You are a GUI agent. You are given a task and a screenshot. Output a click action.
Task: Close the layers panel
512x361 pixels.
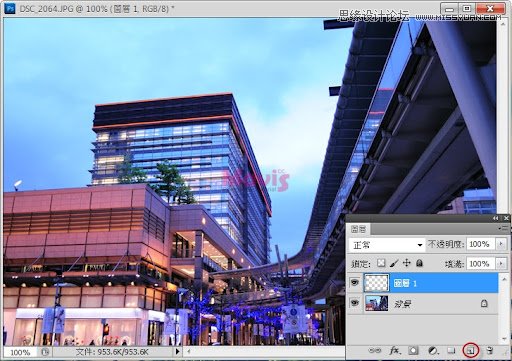click(506, 218)
